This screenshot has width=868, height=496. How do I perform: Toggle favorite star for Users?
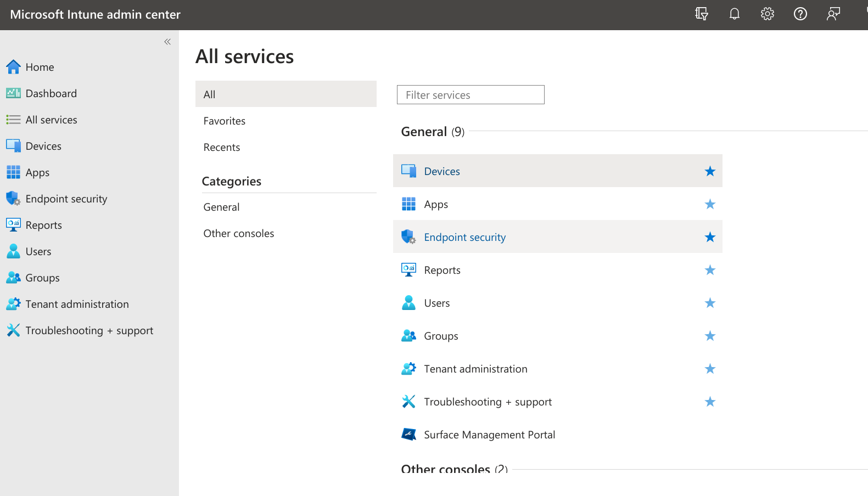(x=710, y=303)
